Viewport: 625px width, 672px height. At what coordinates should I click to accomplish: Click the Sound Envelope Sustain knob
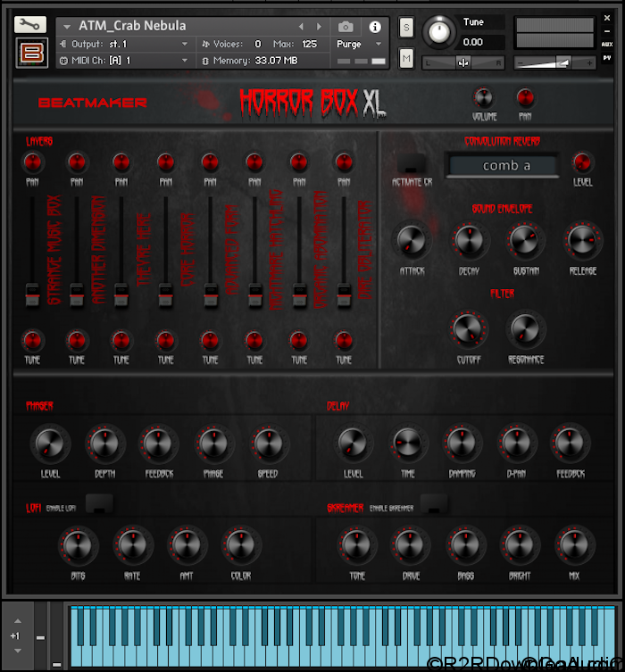click(x=526, y=240)
